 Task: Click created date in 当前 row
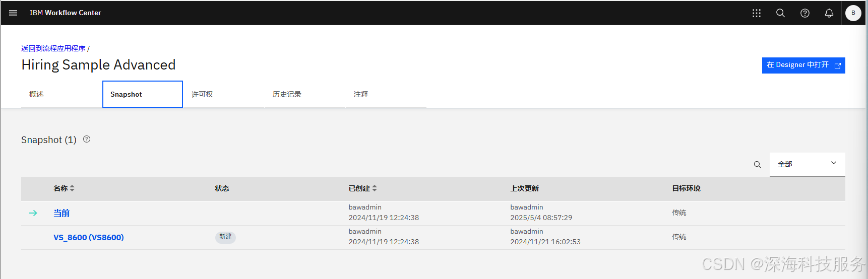384,218
